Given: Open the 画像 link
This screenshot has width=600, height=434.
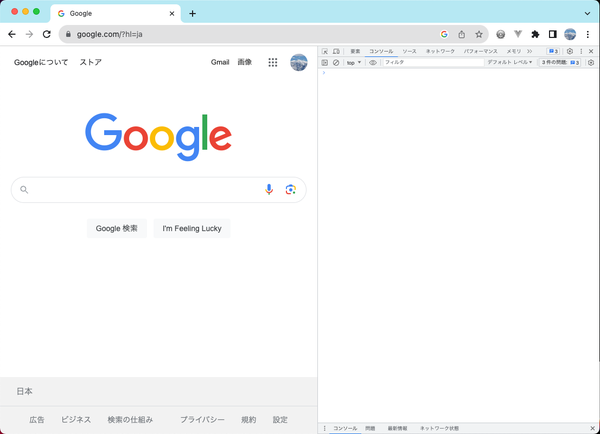Looking at the screenshot, I should click(x=245, y=62).
